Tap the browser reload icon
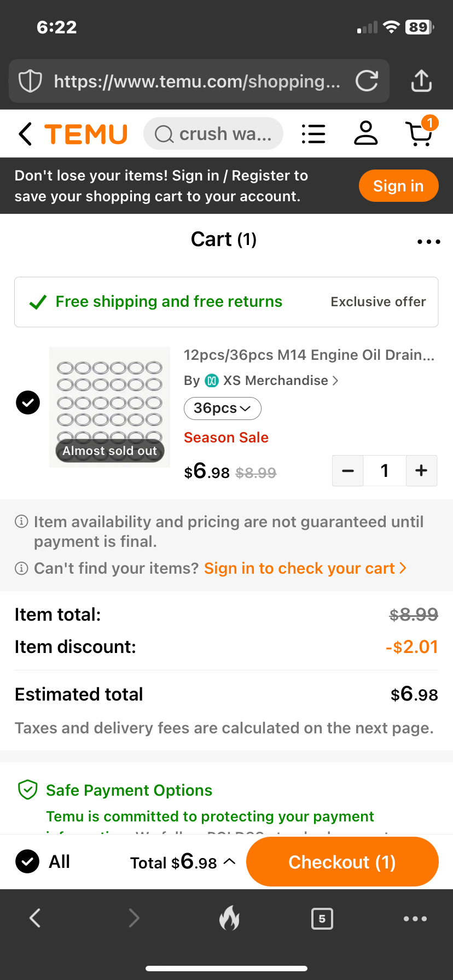The image size is (453, 980). coord(367,81)
